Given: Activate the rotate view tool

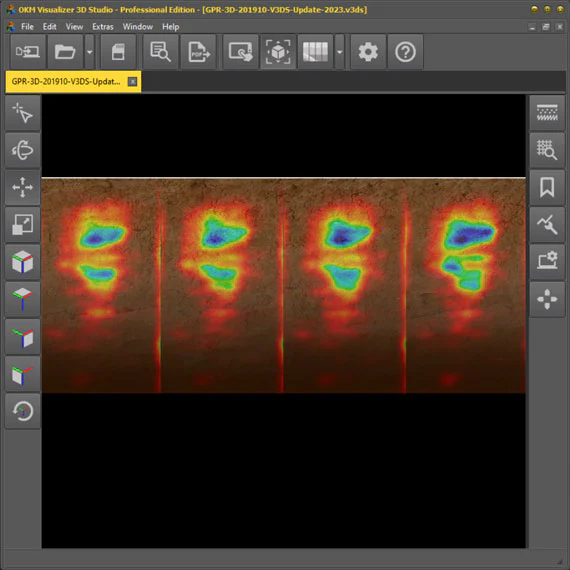Looking at the screenshot, I should [23, 150].
